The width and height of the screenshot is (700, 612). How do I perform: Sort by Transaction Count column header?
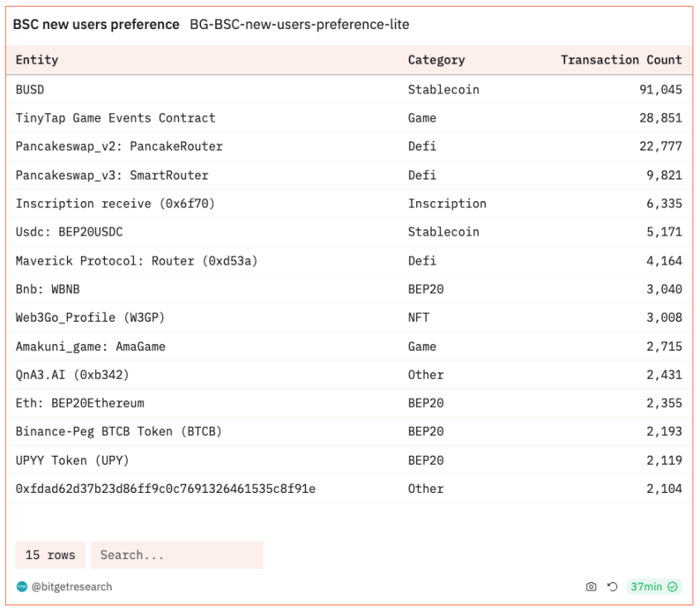coord(621,60)
